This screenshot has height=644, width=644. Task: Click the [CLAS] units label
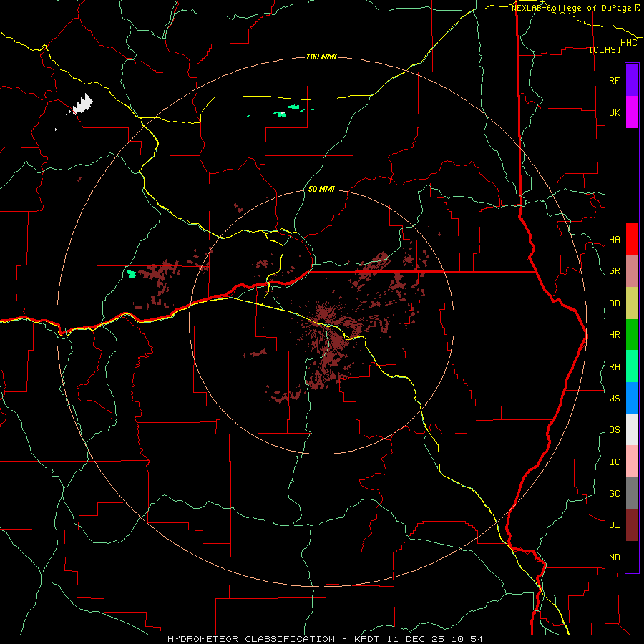(605, 49)
